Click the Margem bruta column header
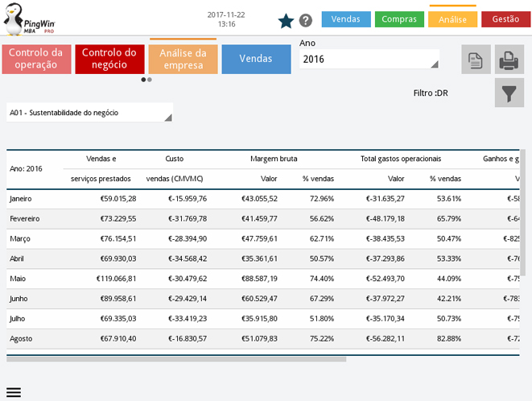This screenshot has height=401, width=532. click(x=274, y=159)
